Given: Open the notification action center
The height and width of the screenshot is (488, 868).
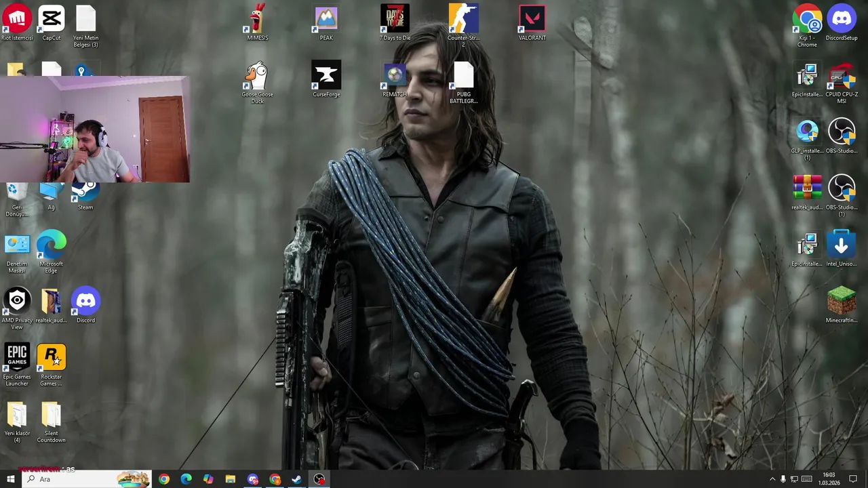Looking at the screenshot, I should [853, 479].
